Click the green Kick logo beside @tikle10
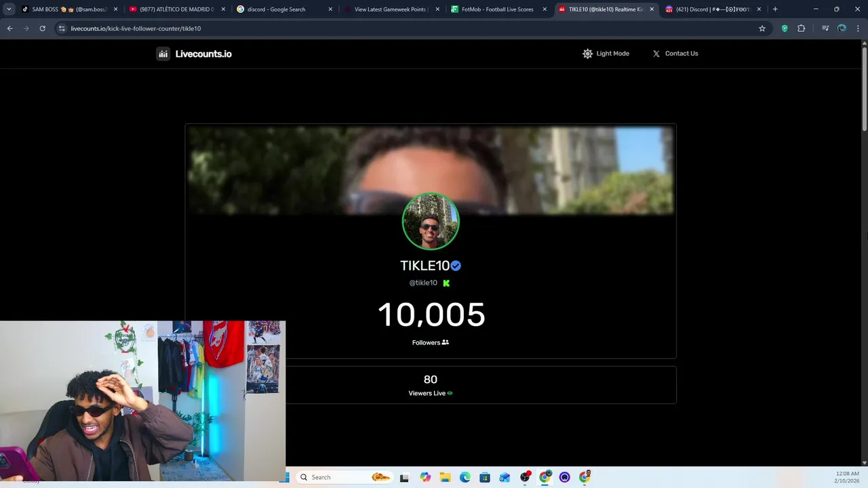Screen dimensions: 868x488 446,283
